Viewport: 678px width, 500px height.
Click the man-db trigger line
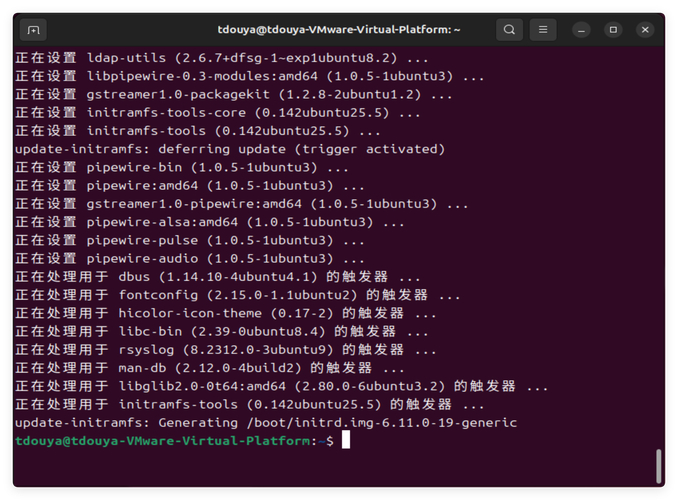pyautogui.click(x=210, y=368)
